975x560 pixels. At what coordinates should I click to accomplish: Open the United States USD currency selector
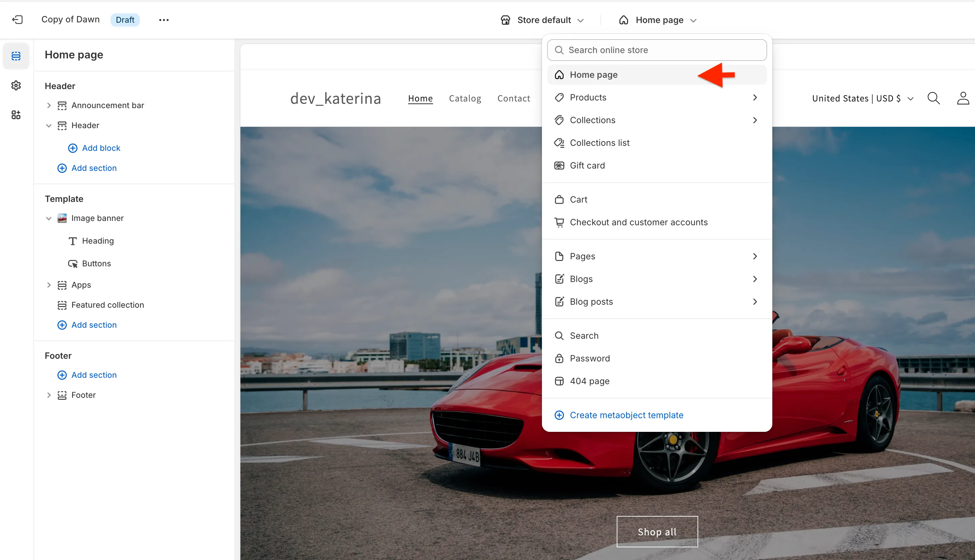(x=862, y=98)
